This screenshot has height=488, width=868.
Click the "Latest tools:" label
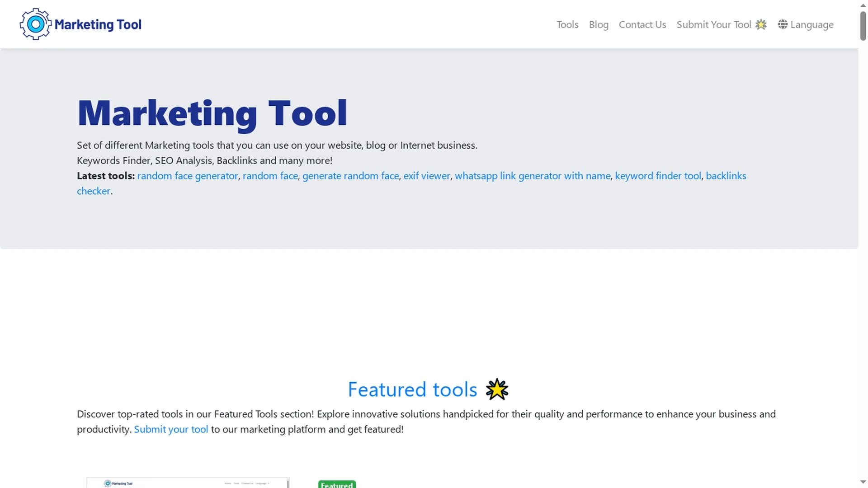[106, 176]
